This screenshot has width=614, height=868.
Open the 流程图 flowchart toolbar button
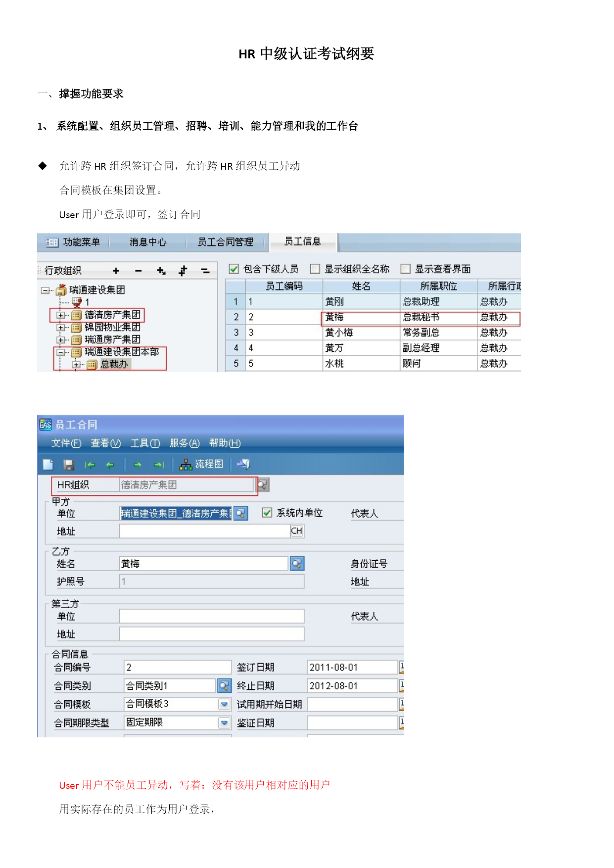tap(201, 464)
